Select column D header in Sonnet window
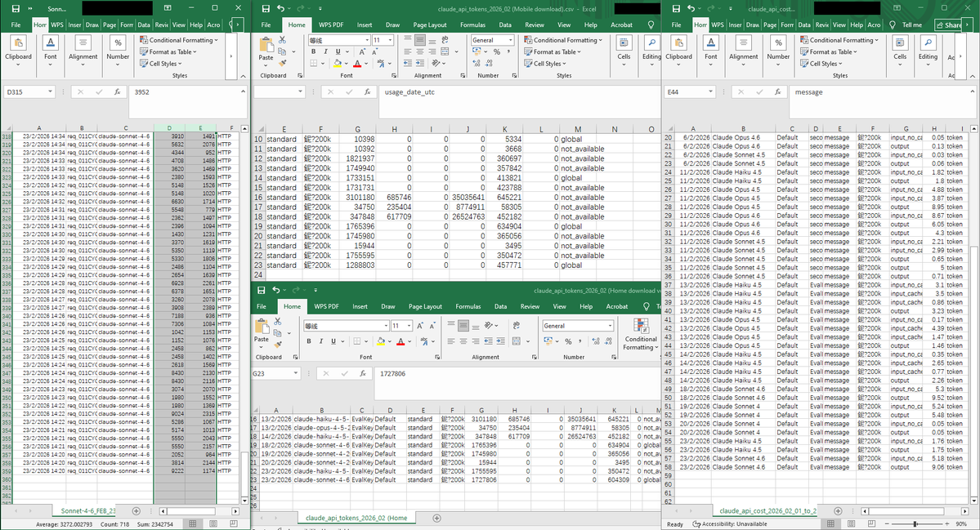Image resolution: width=980 pixels, height=530 pixels. click(x=169, y=128)
